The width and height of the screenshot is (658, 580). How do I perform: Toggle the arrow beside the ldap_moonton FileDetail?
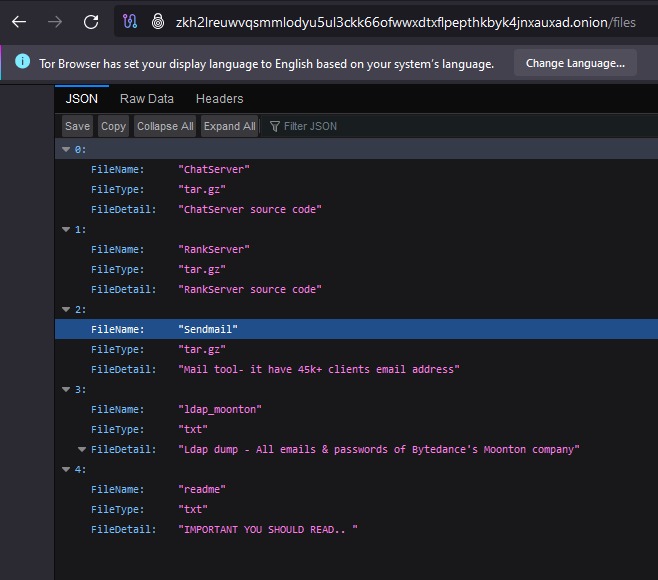click(x=82, y=449)
